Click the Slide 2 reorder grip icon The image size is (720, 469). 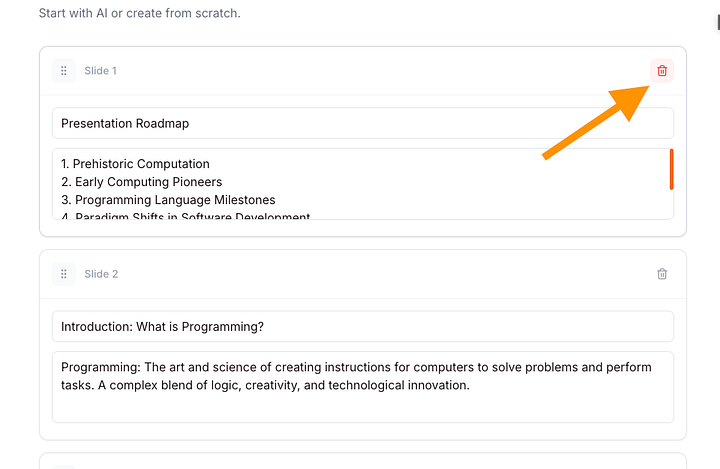pyautogui.click(x=64, y=274)
